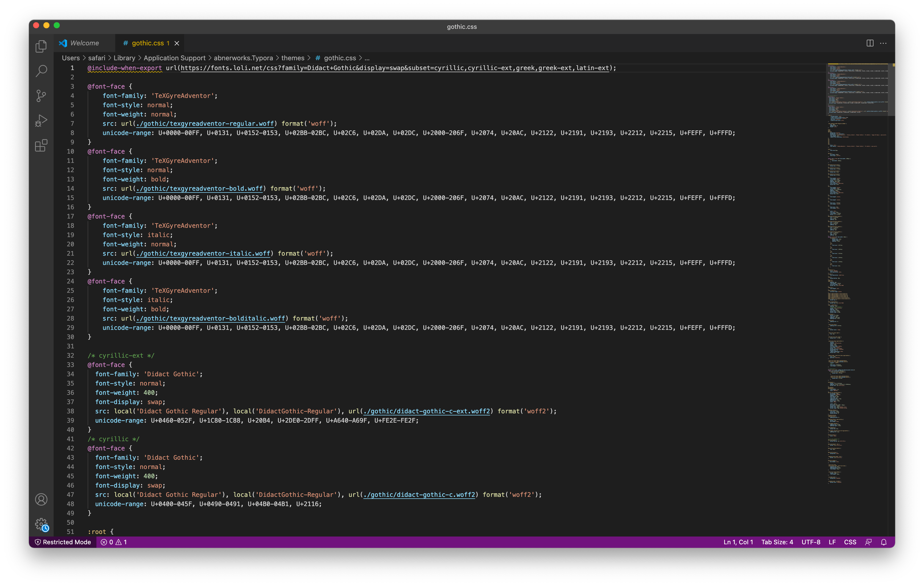924x586 pixels.
Task: Click line number 31 in gutter
Action: point(71,346)
